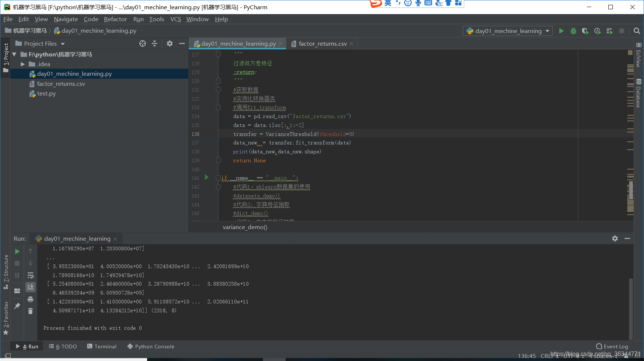The image size is (644, 361).
Task: Fold the if __name__ block at line 141
Action: (x=218, y=178)
